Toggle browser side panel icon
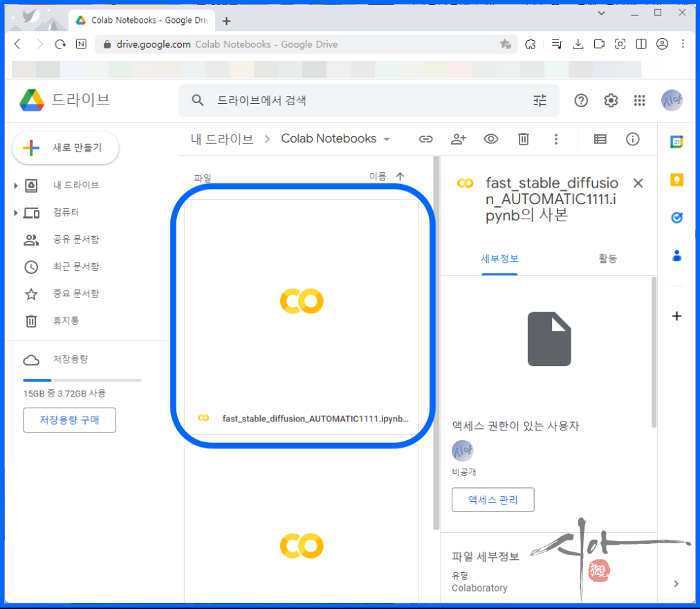Screen dimensions: 700x609 pyautogui.click(x=641, y=44)
